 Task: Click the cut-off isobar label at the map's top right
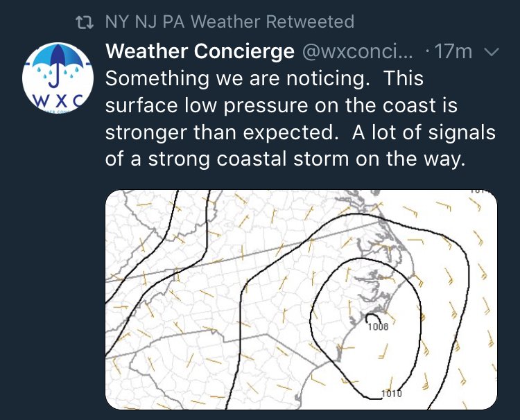coord(480,191)
